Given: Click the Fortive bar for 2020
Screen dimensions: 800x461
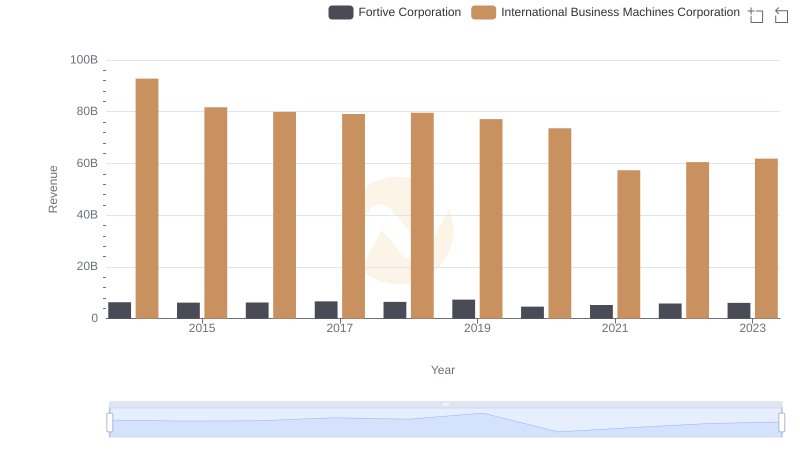Looking at the screenshot, I should click(x=532, y=312).
